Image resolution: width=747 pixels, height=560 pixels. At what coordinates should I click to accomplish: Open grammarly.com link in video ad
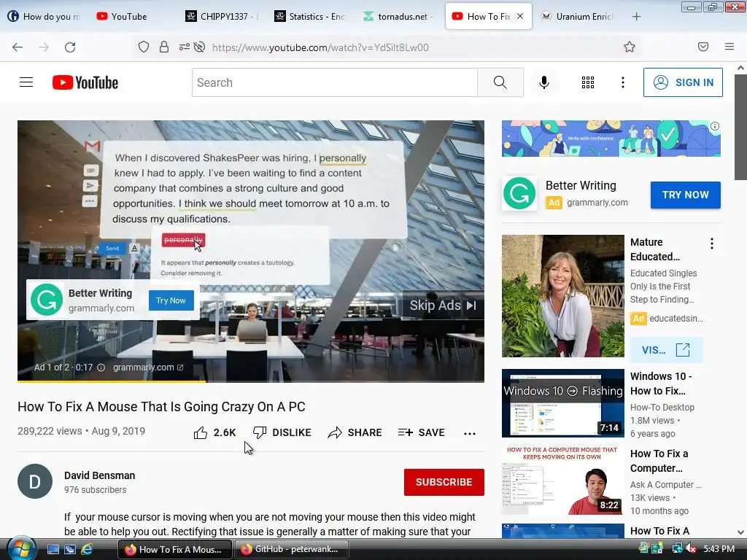tap(148, 367)
